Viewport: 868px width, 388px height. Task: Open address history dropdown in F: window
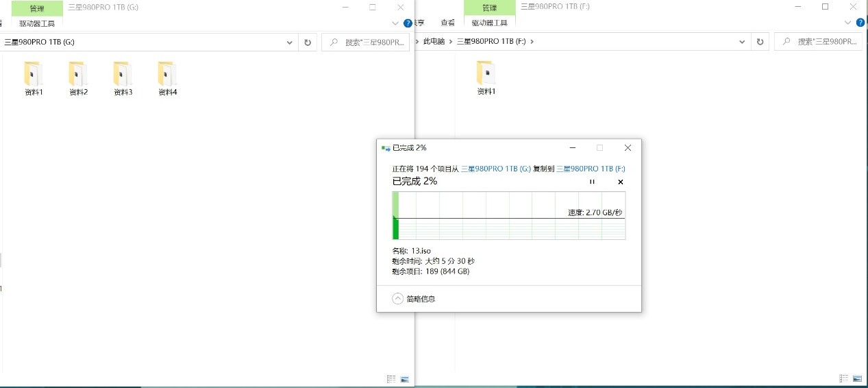pos(743,42)
